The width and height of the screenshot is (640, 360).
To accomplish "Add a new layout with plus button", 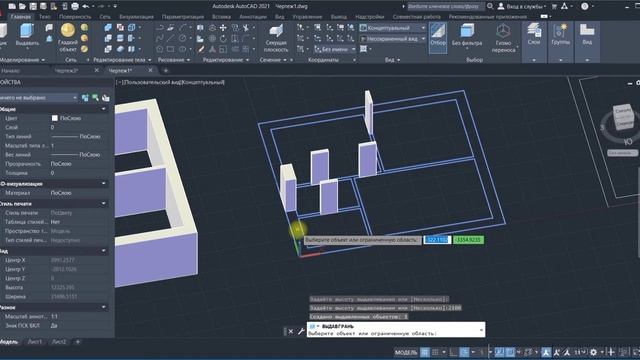I will click(78, 342).
